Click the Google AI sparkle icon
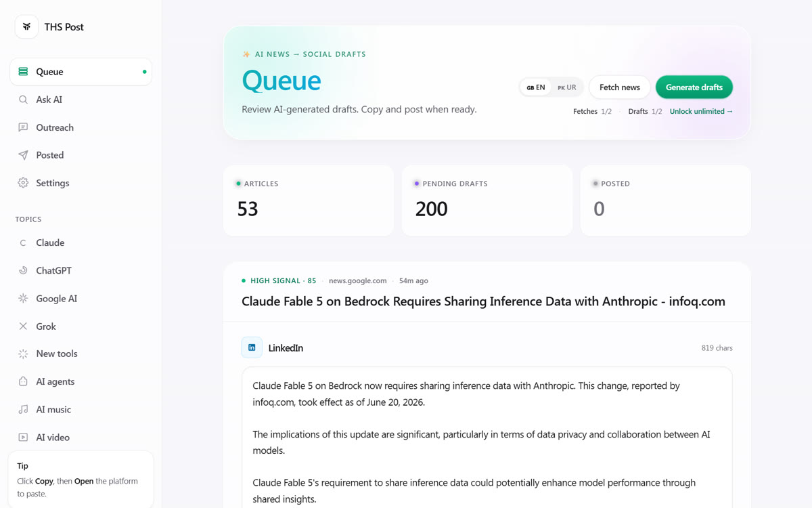 click(x=23, y=298)
